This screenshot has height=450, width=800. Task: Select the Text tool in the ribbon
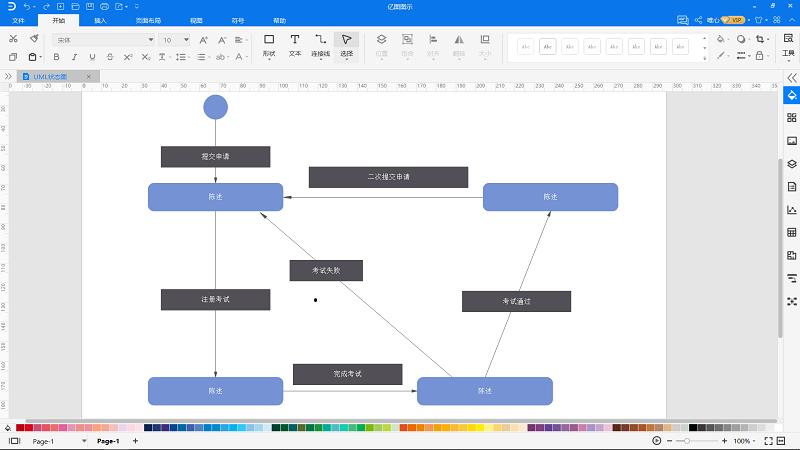[295, 45]
